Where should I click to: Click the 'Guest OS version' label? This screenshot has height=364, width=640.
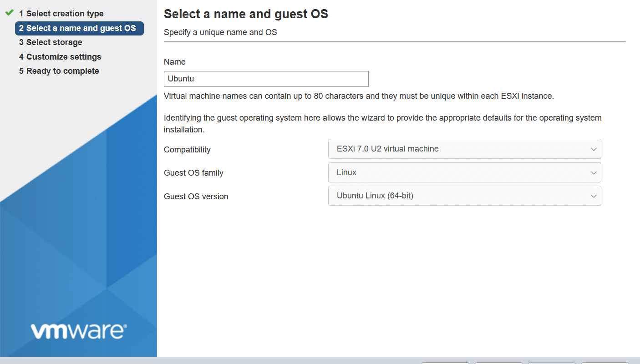pos(196,197)
